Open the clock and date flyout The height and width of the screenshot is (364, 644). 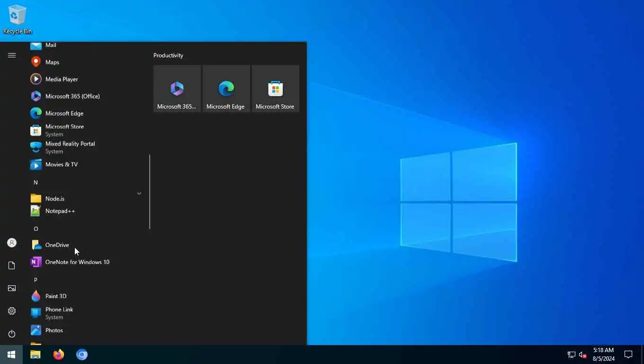coord(603,355)
